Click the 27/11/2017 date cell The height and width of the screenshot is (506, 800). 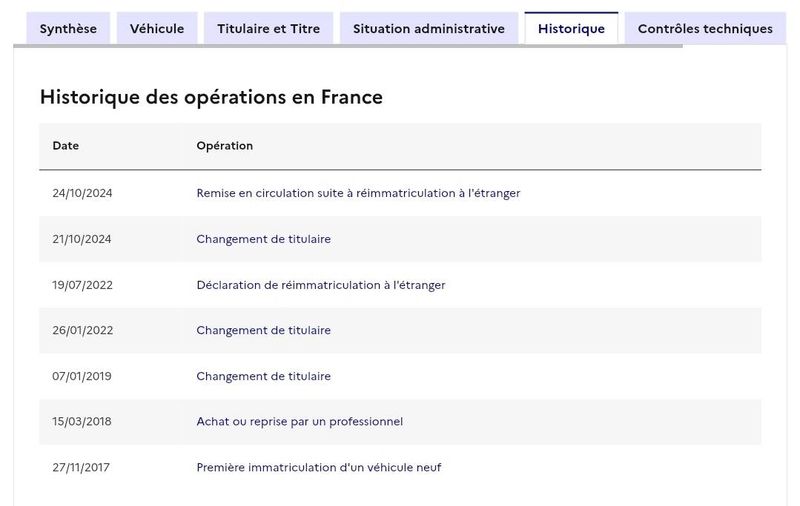pos(81,468)
